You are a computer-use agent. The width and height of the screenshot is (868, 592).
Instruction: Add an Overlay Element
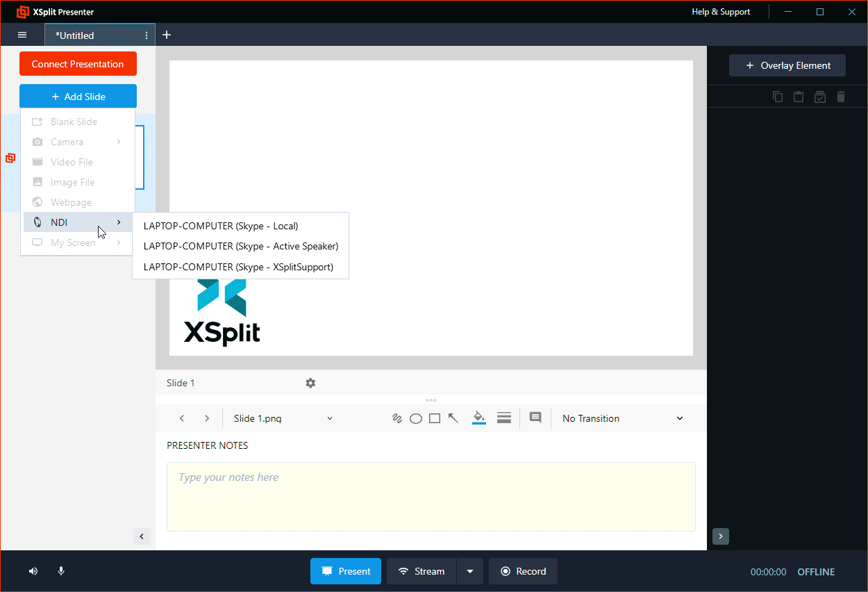coord(787,65)
